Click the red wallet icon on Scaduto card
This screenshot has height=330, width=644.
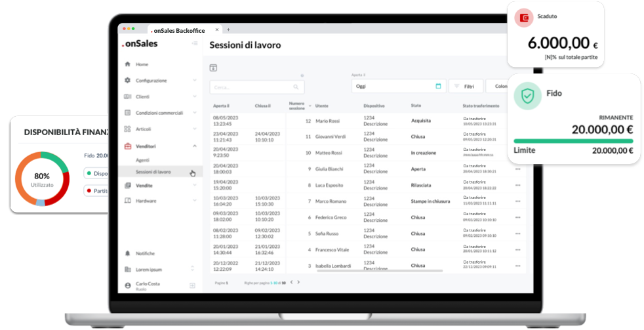[x=524, y=18]
